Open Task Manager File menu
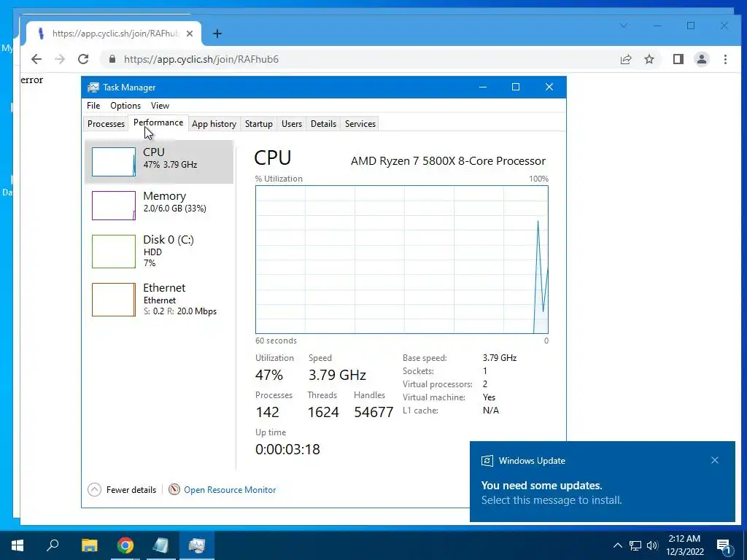Image resolution: width=747 pixels, height=560 pixels. [93, 106]
